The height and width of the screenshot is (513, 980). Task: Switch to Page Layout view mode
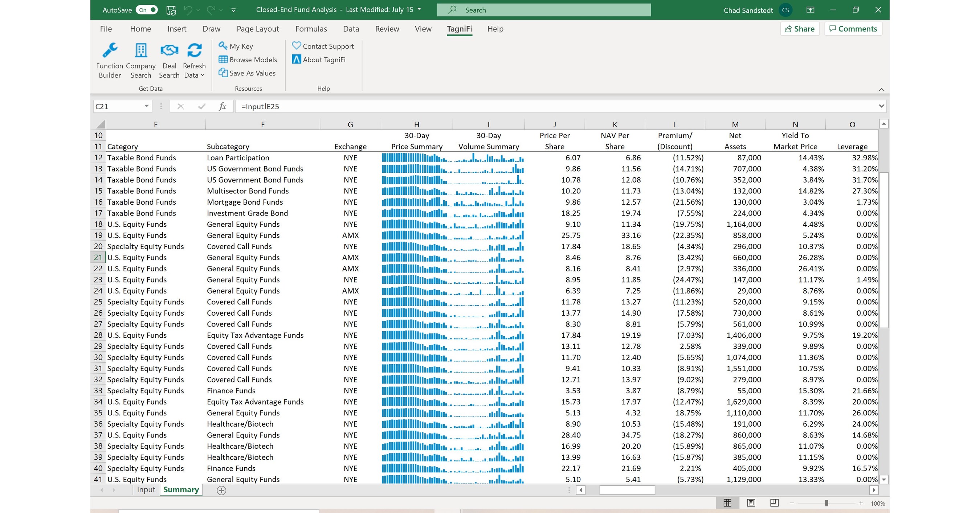pyautogui.click(x=751, y=503)
